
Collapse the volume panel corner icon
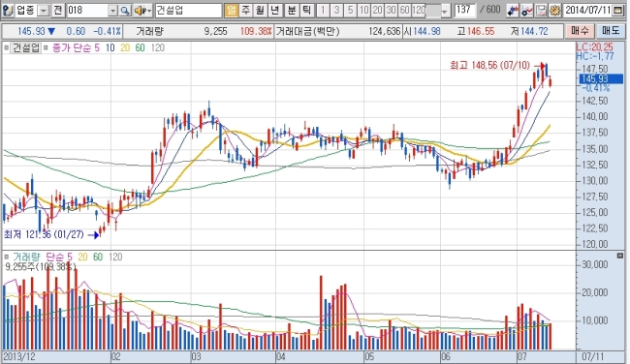tap(620, 256)
